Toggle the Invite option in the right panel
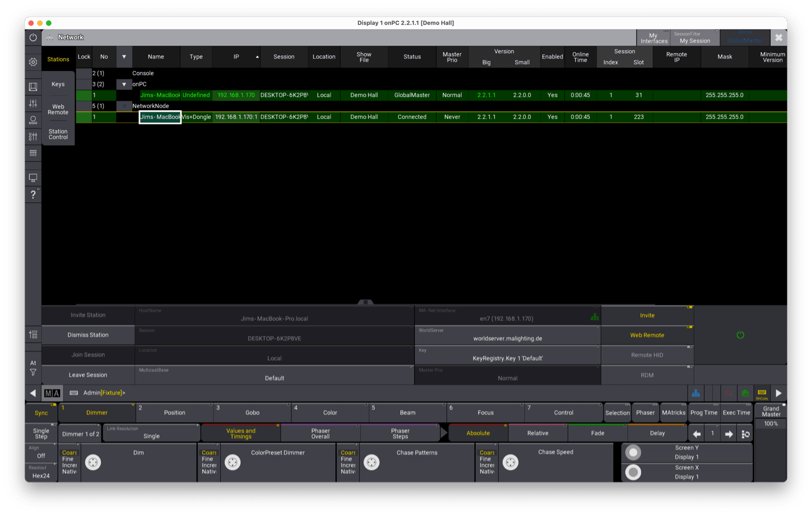The width and height of the screenshot is (812, 517). click(647, 315)
